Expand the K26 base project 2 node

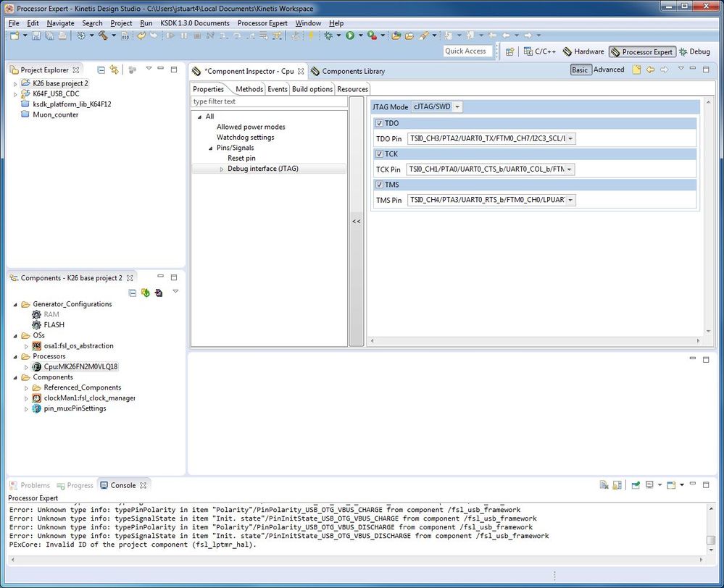pos(14,83)
